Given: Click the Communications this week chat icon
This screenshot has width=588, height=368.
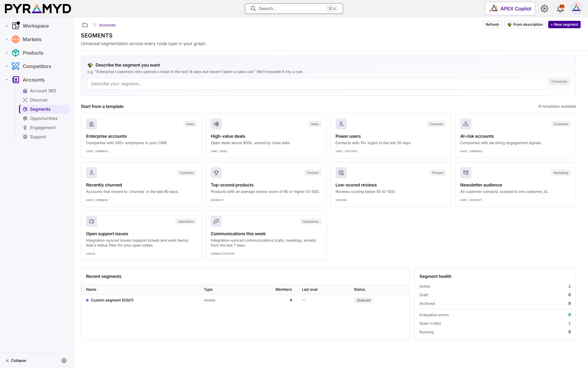Looking at the screenshot, I should (216, 221).
